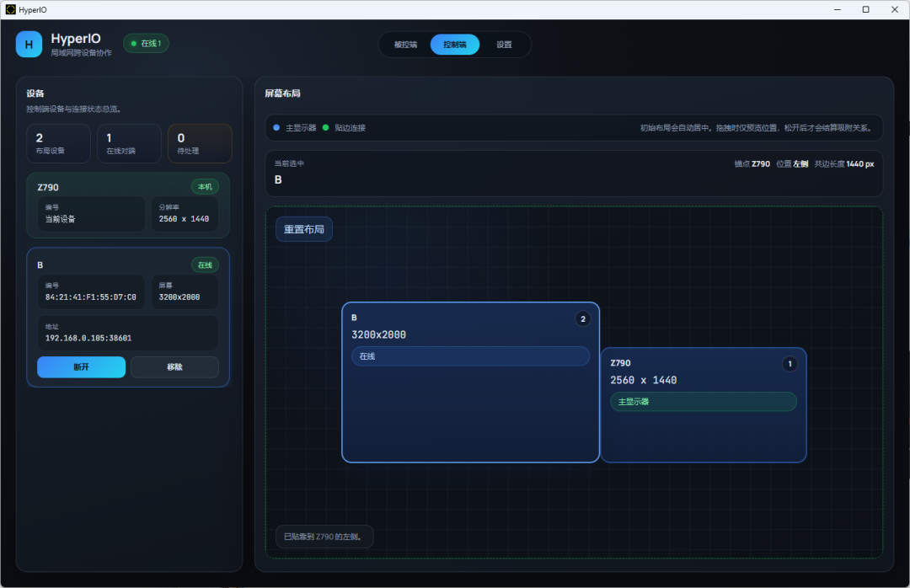Click the HyperIO logo icon

[29, 44]
